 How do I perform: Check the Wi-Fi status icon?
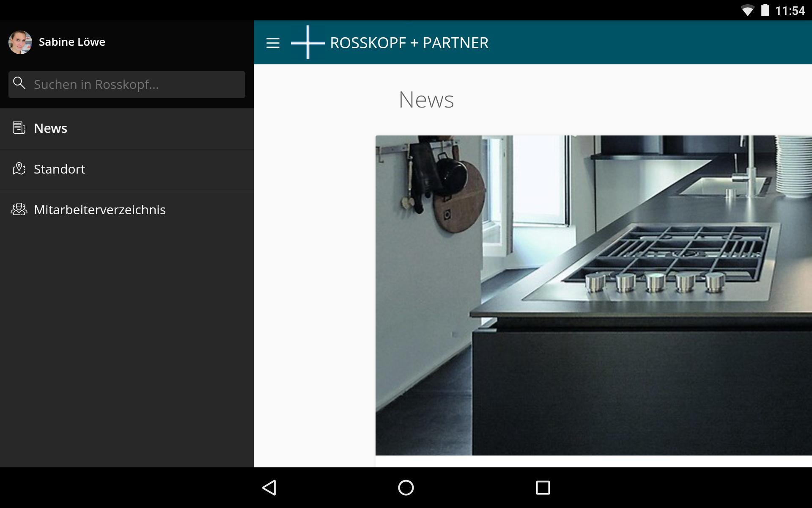click(748, 11)
